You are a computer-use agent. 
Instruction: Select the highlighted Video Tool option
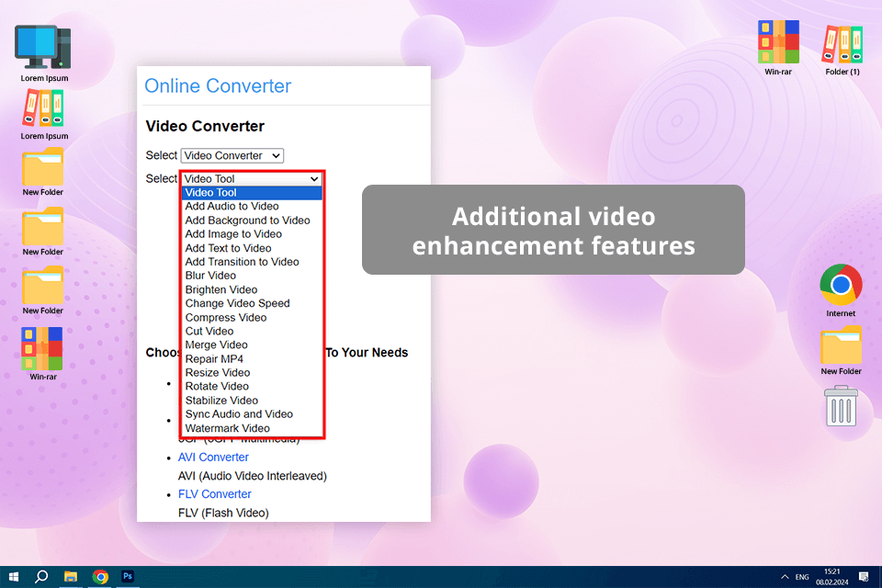tap(252, 192)
